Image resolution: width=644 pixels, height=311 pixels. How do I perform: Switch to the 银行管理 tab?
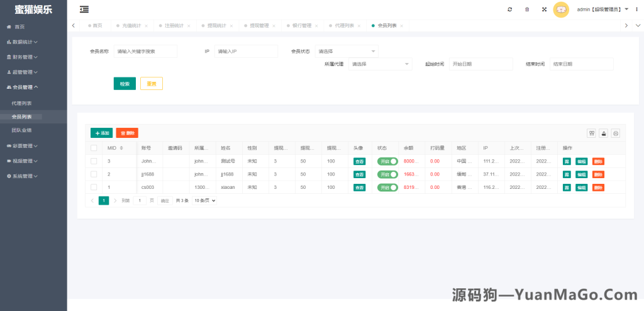[302, 26]
